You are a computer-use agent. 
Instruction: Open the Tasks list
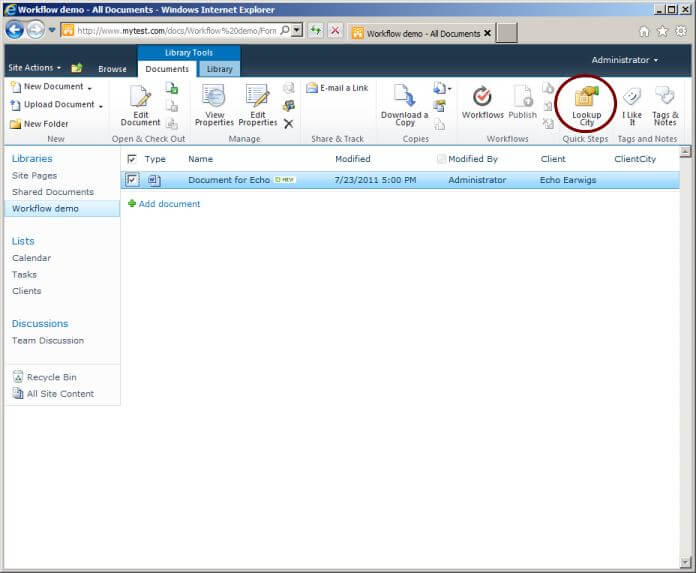tap(24, 274)
